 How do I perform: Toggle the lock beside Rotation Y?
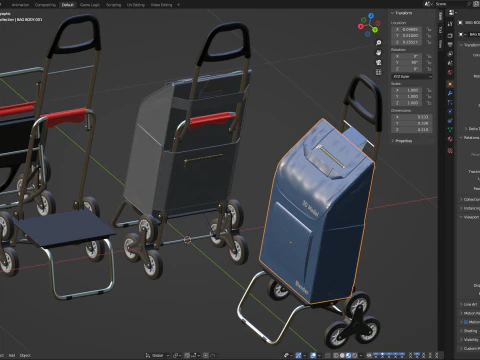pyautogui.click(x=429, y=63)
